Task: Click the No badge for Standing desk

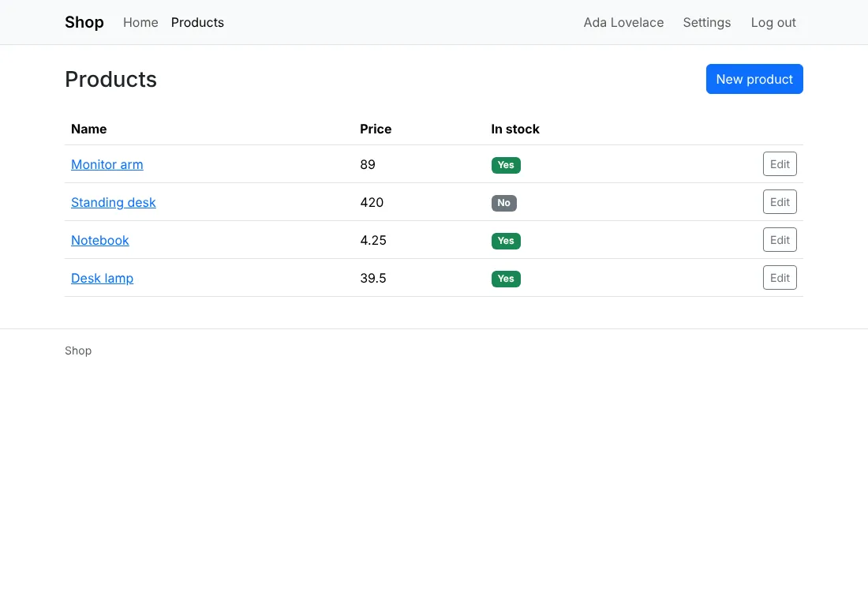Action: click(503, 203)
